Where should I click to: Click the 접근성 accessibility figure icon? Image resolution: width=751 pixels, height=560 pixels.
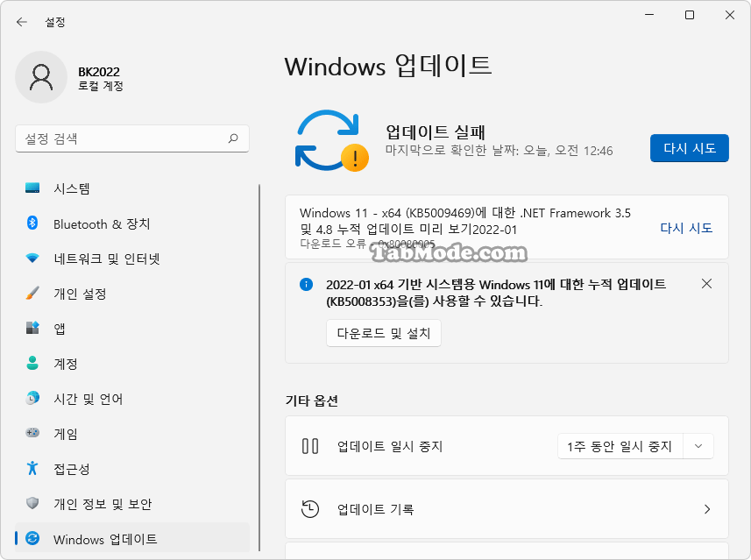(x=32, y=468)
